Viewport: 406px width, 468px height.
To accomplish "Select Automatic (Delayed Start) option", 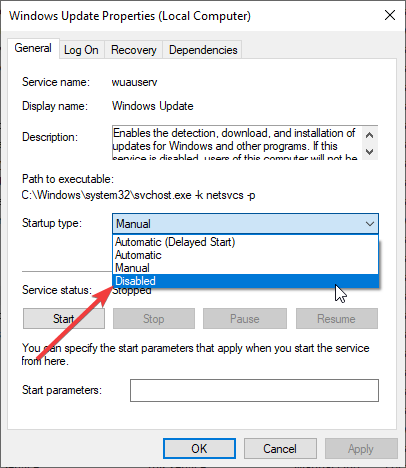I will (246, 242).
